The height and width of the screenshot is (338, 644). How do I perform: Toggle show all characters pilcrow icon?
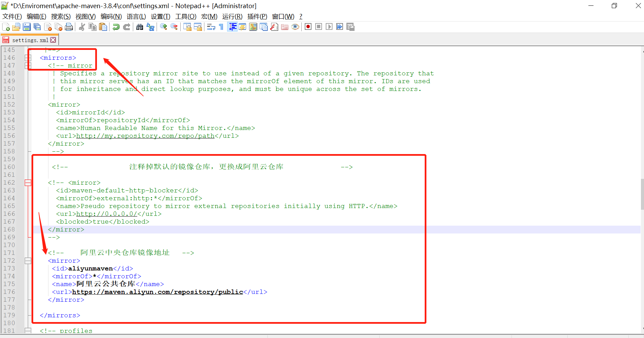[221, 27]
